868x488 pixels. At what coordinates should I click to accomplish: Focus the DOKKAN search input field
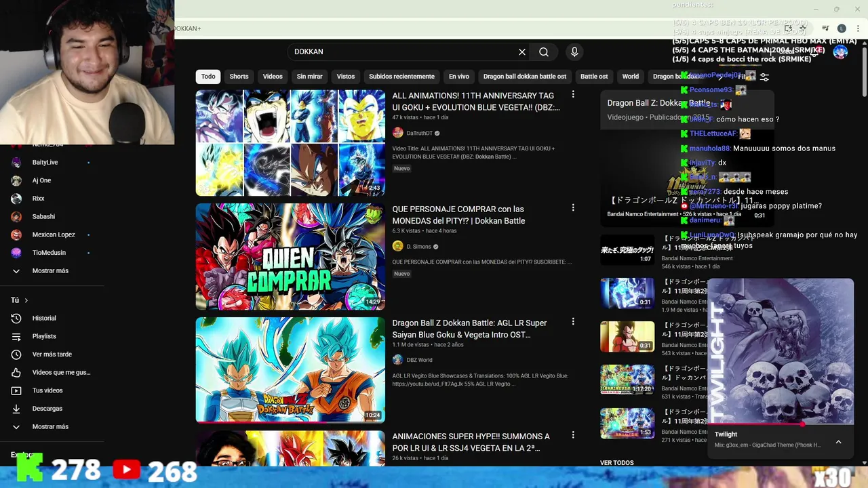(403, 52)
